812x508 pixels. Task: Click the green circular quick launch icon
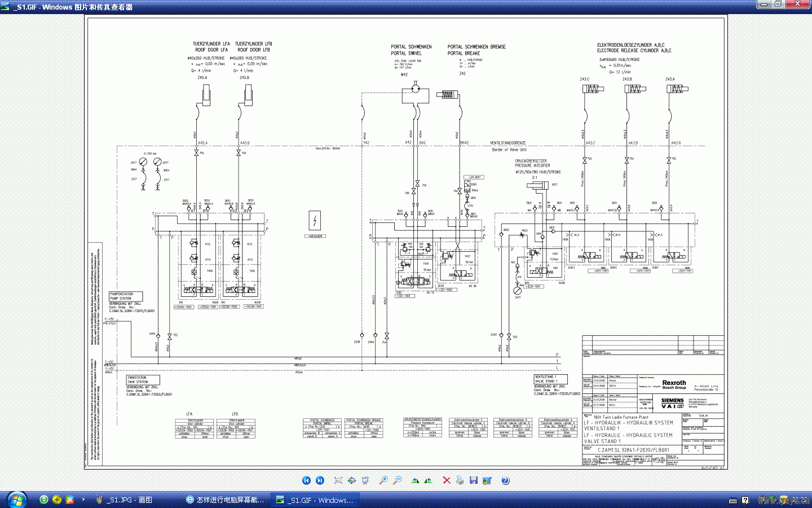click(44, 500)
